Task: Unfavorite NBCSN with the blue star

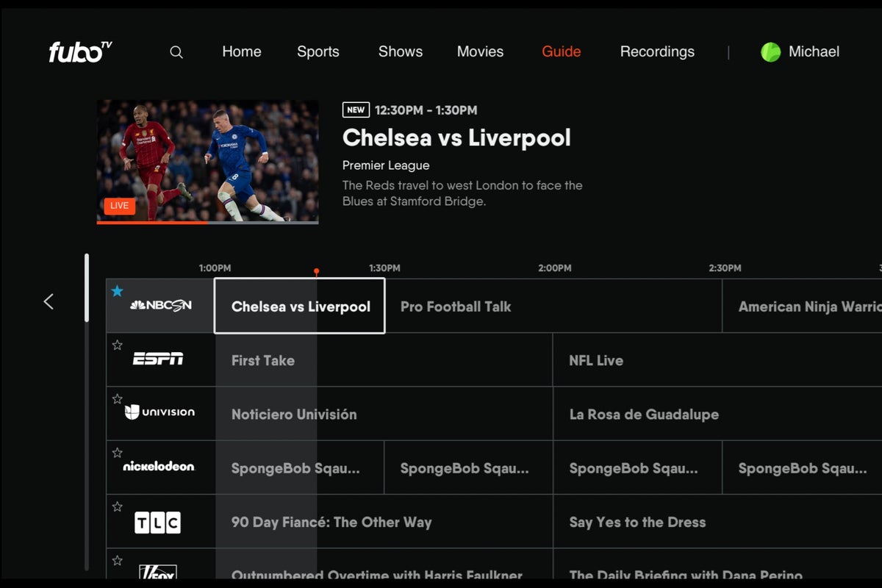Action: pyautogui.click(x=117, y=291)
